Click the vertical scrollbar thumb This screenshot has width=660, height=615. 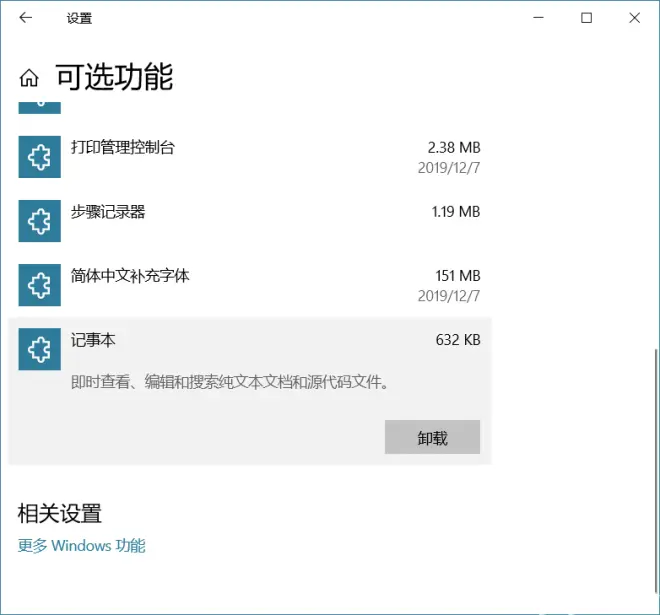[x=656, y=471]
